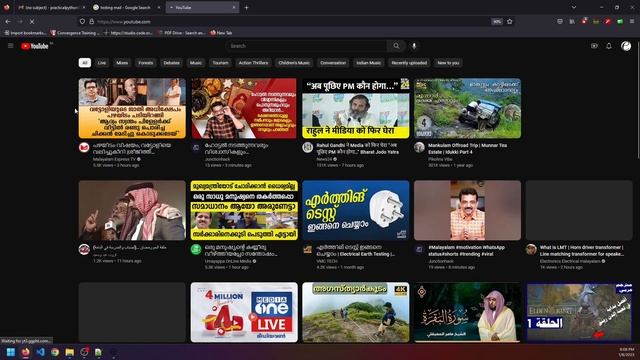Open the PDF Drive bookmark
Screen dimensions: 640x360
[181, 33]
